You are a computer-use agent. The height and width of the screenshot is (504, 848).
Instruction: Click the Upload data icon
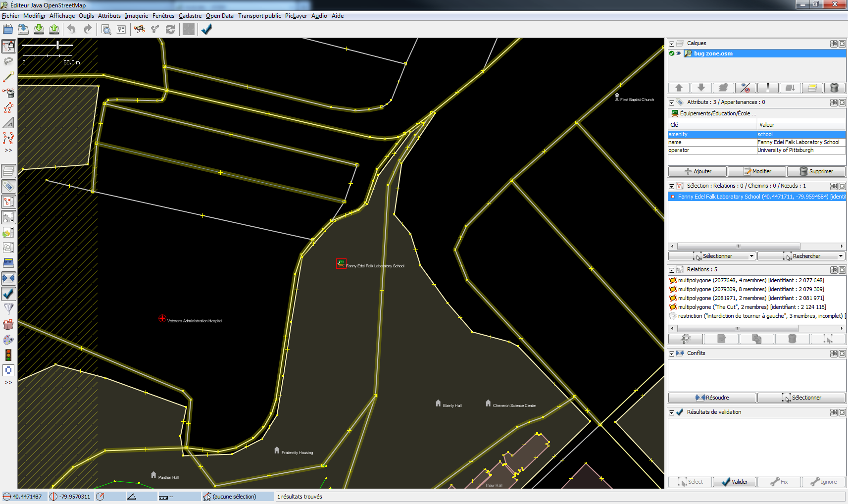coord(54,29)
